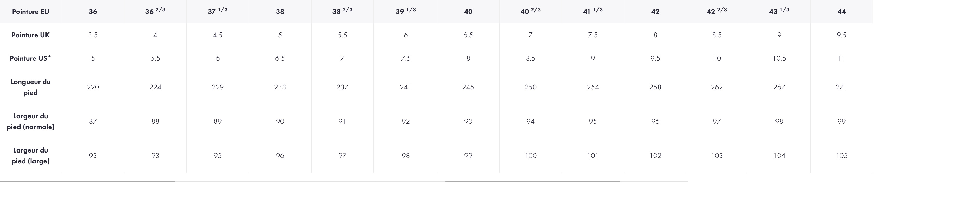Click the 'Largeur du pied (large)' row label

point(30,156)
